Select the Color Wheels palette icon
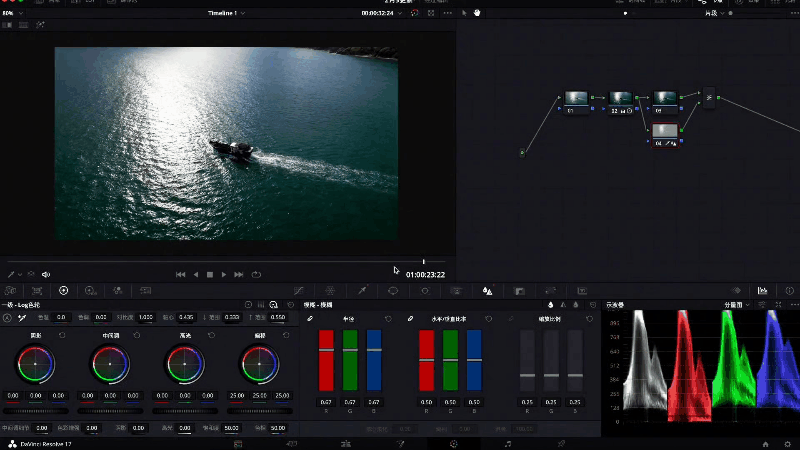Viewport: 800px width, 450px height. coord(64,291)
